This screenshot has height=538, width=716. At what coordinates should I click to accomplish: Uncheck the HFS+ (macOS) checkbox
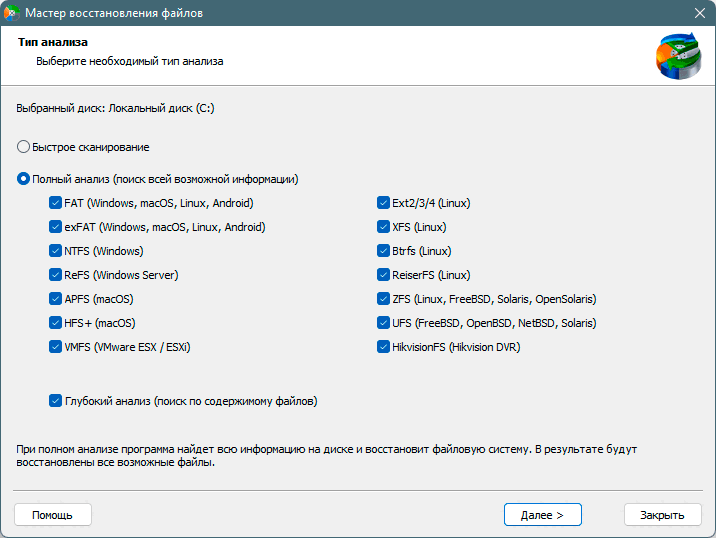(55, 323)
